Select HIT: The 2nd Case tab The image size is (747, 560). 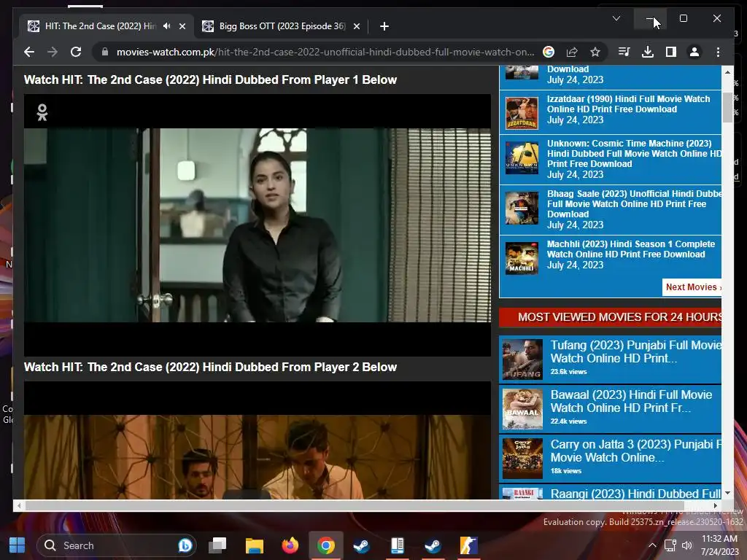[106, 26]
